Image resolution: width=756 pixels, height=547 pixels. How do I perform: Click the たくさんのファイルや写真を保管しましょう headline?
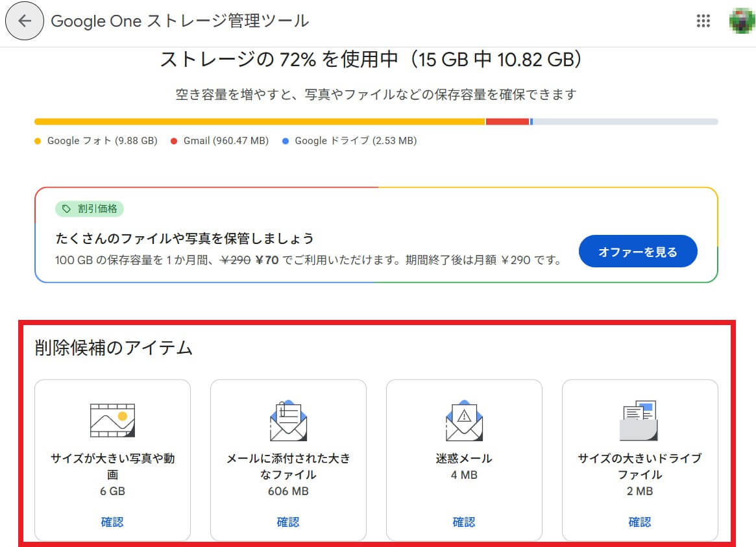(185, 238)
